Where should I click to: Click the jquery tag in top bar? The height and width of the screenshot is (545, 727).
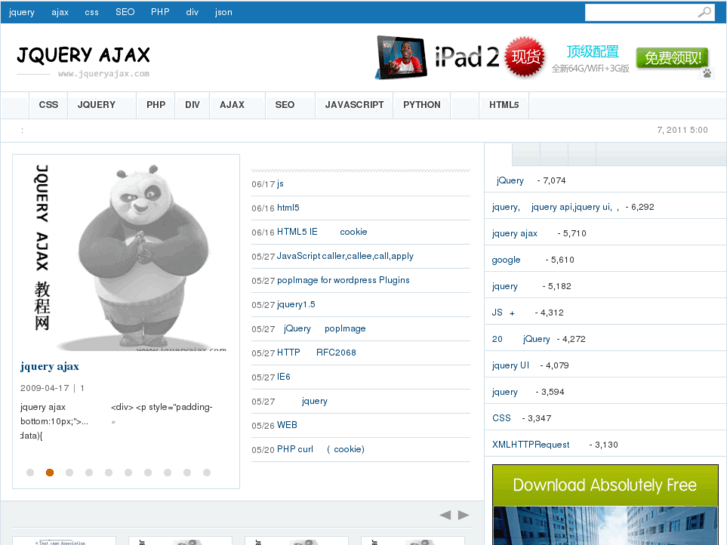(22, 12)
